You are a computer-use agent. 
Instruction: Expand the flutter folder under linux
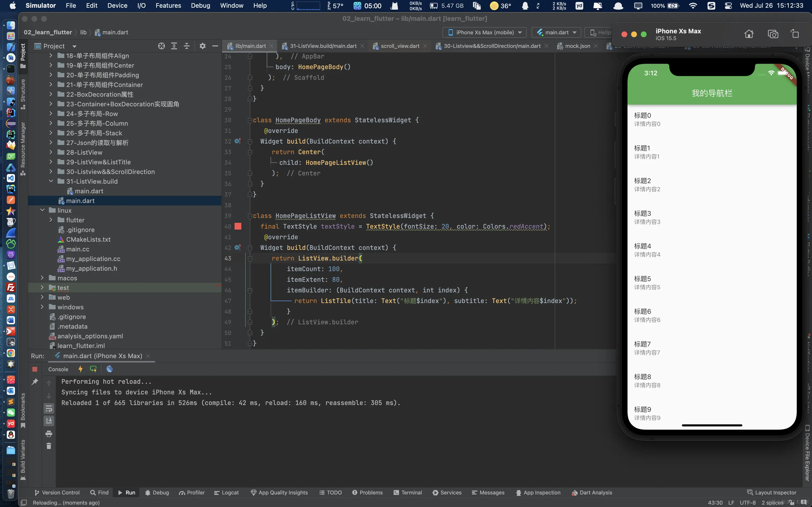[51, 220]
